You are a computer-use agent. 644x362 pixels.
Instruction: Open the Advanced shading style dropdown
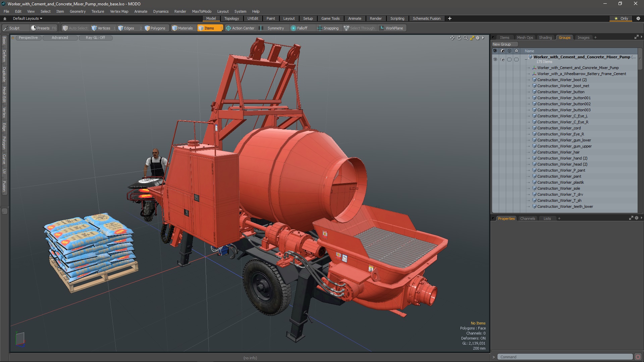(x=60, y=38)
